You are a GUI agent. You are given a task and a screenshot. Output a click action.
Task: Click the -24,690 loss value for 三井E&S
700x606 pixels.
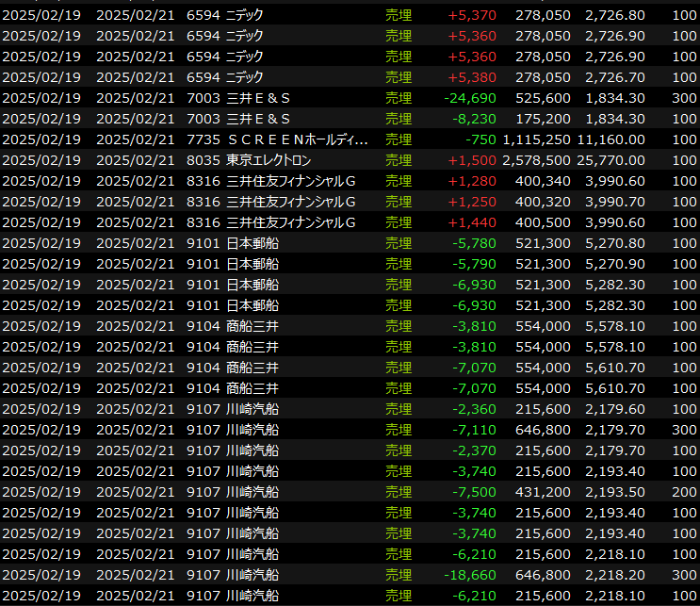(x=470, y=98)
